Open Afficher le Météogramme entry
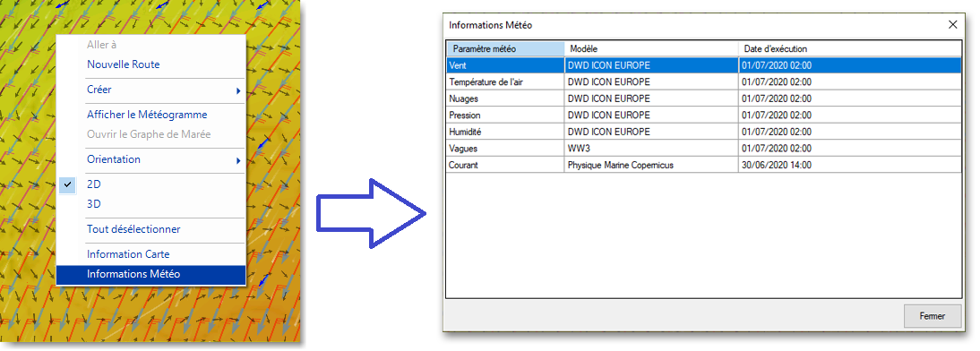 (150, 115)
